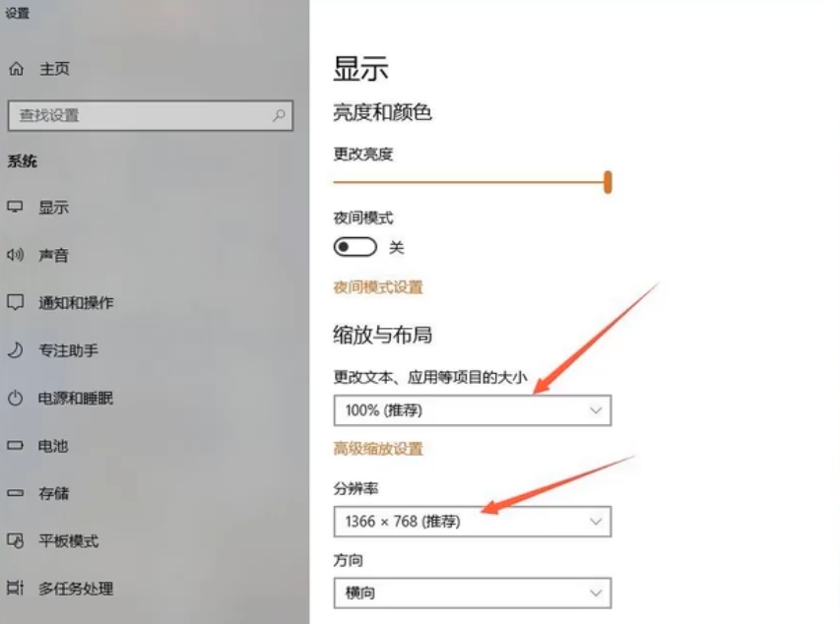
Task: Open the 夜间模式设置 link
Action: 378,287
